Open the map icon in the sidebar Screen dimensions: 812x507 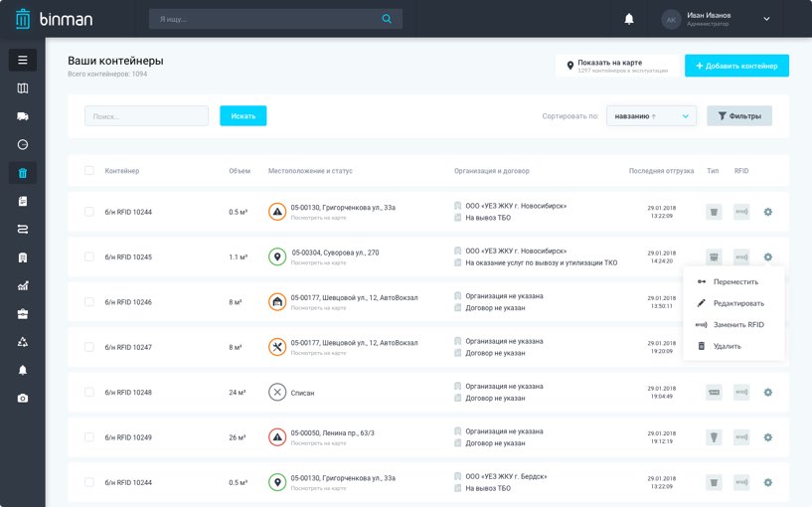point(23,88)
